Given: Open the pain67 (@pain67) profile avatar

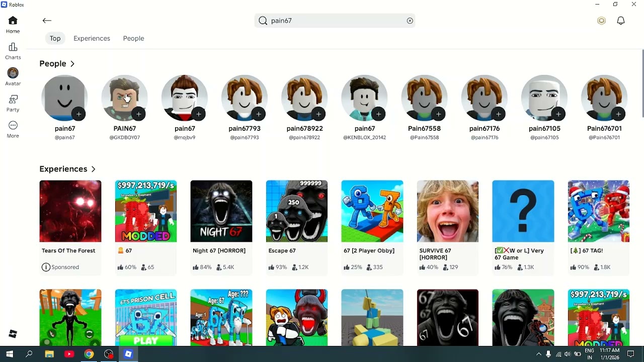Looking at the screenshot, I should 64,98.
